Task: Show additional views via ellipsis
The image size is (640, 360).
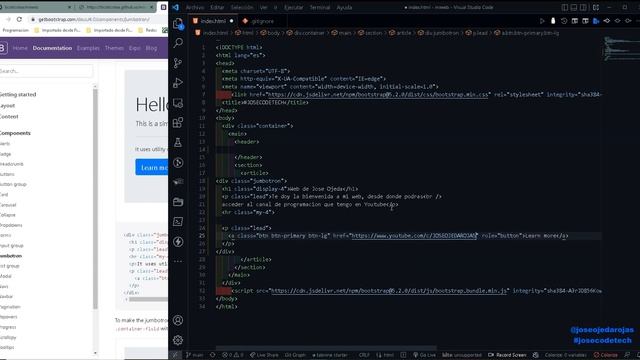Action: tap(178, 261)
